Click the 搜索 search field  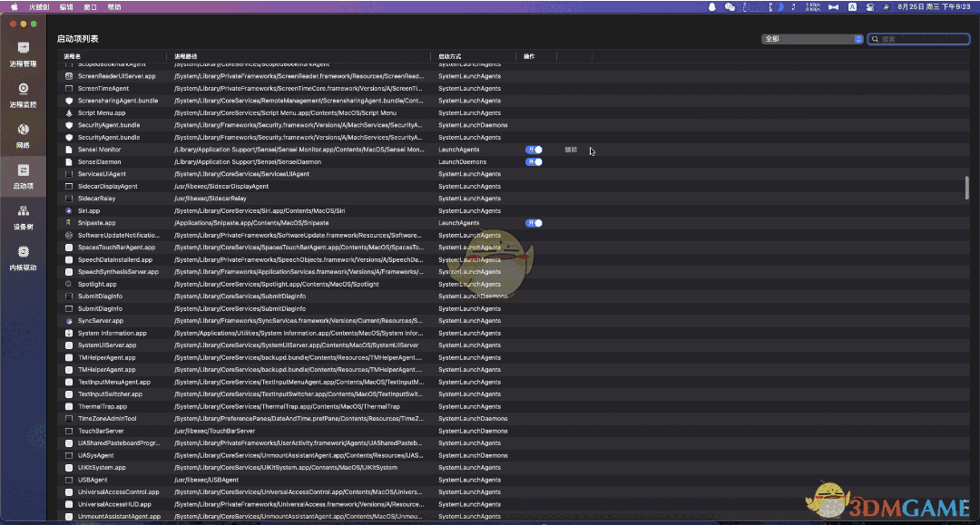[x=920, y=39]
